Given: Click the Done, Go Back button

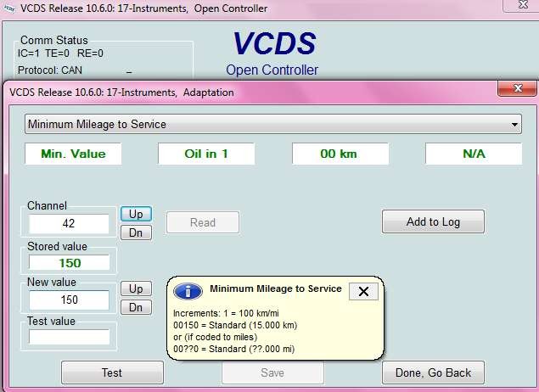Looking at the screenshot, I should tap(433, 372).
